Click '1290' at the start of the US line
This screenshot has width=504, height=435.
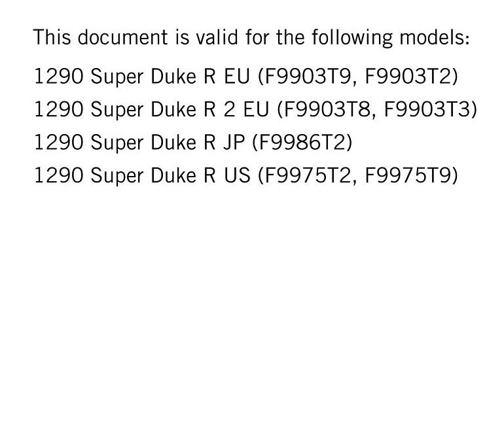[x=58, y=175]
